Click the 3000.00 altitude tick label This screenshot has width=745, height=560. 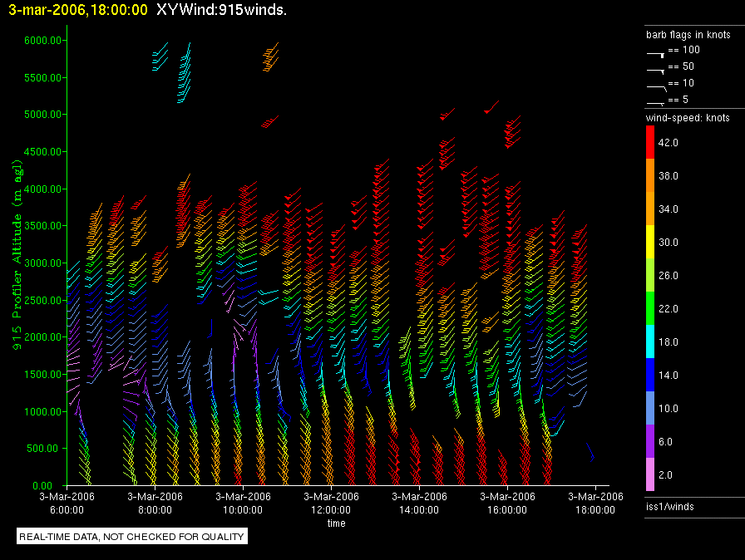(x=42, y=263)
